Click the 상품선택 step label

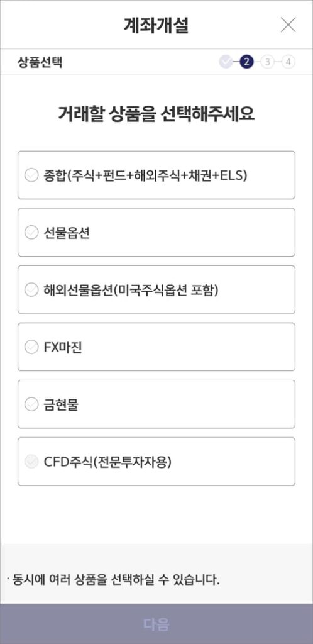pyautogui.click(x=40, y=62)
